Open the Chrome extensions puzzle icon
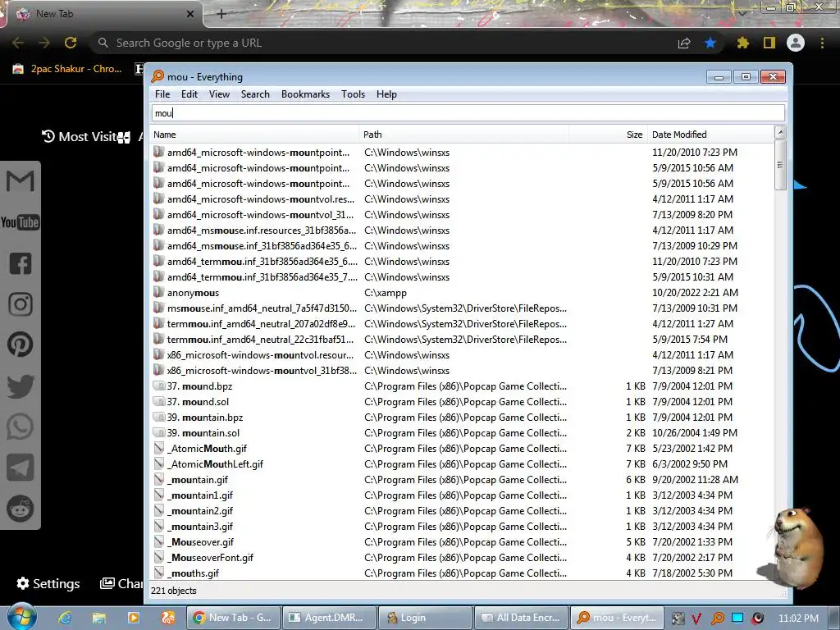The image size is (840, 630). 742,43
